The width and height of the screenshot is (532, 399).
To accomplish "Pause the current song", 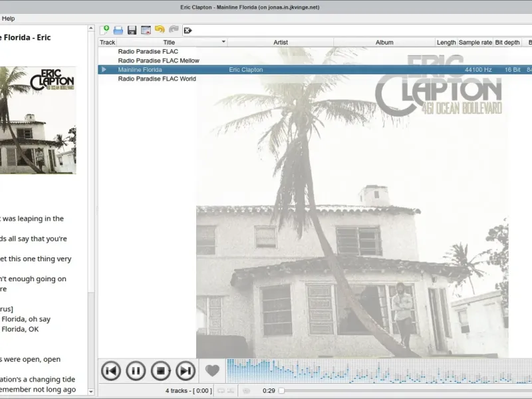I will click(x=136, y=370).
